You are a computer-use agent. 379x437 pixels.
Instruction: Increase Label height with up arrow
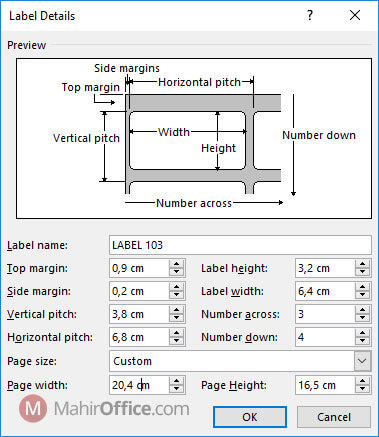pyautogui.click(x=362, y=264)
